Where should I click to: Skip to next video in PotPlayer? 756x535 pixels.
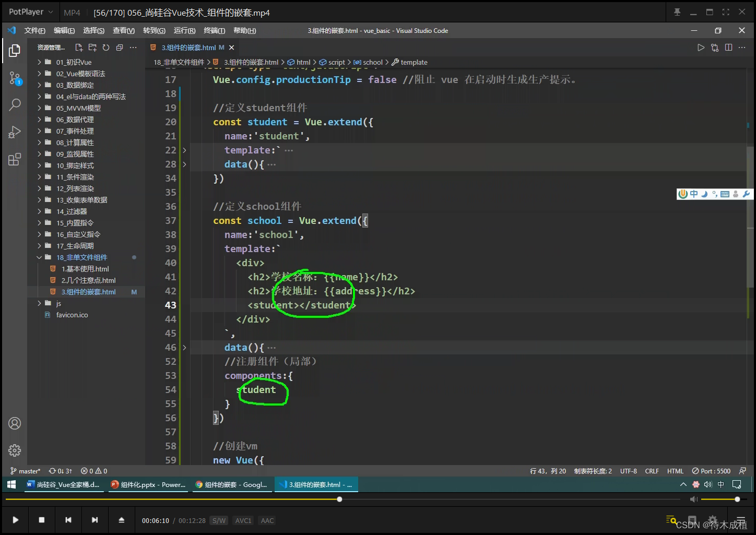point(95,520)
